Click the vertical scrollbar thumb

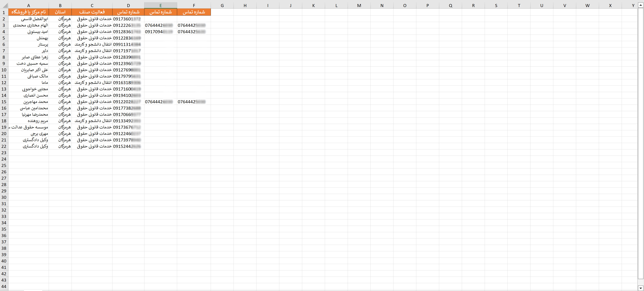point(640,143)
